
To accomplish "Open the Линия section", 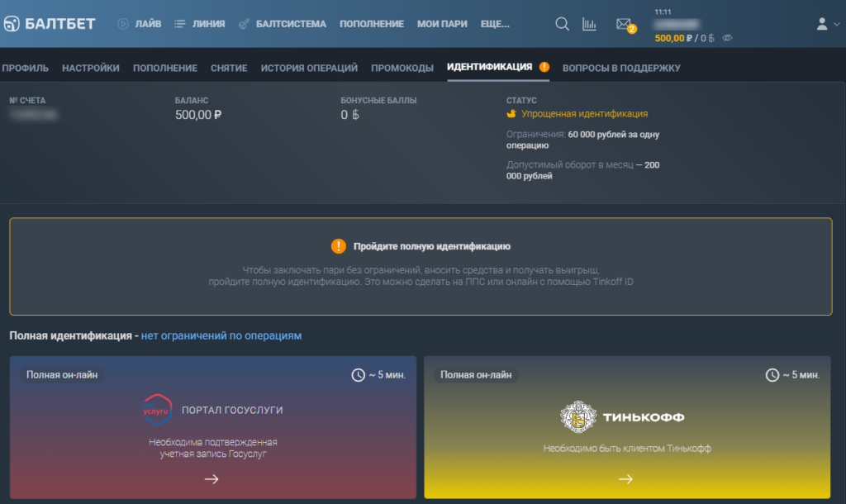I will pyautogui.click(x=208, y=24).
